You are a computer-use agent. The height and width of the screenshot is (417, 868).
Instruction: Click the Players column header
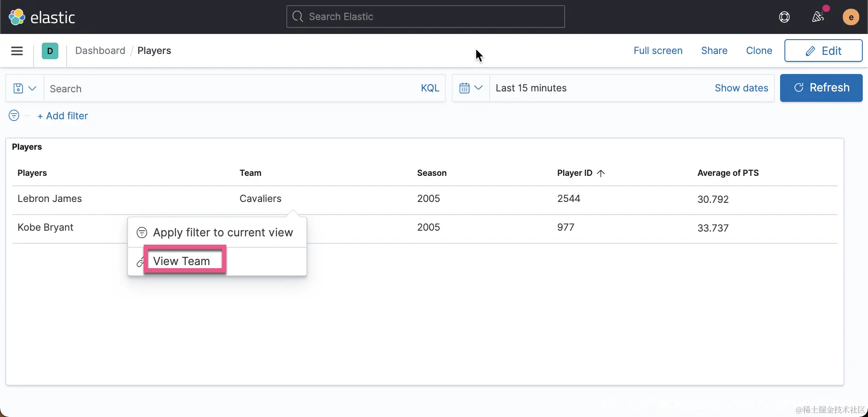(x=32, y=173)
